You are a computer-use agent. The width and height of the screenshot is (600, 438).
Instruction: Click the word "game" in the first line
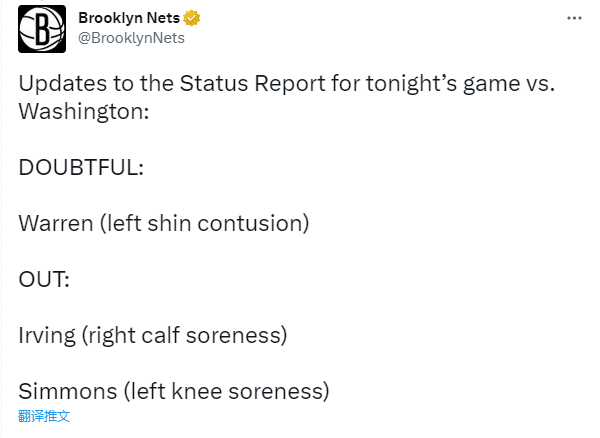[x=486, y=84]
